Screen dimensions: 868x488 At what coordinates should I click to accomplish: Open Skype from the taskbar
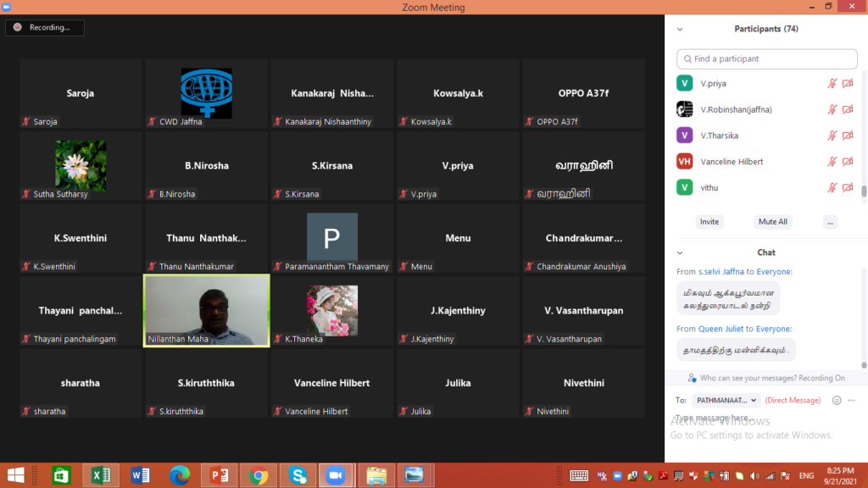tap(298, 475)
